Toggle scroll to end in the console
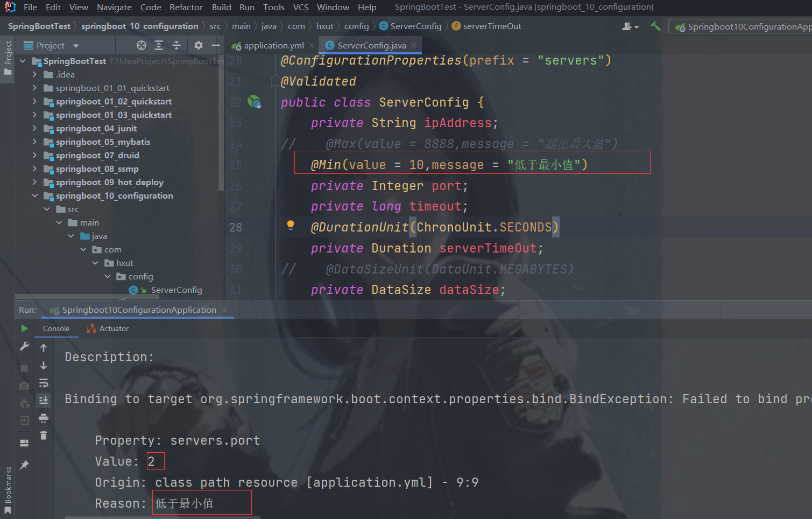The image size is (812, 519). click(x=44, y=400)
